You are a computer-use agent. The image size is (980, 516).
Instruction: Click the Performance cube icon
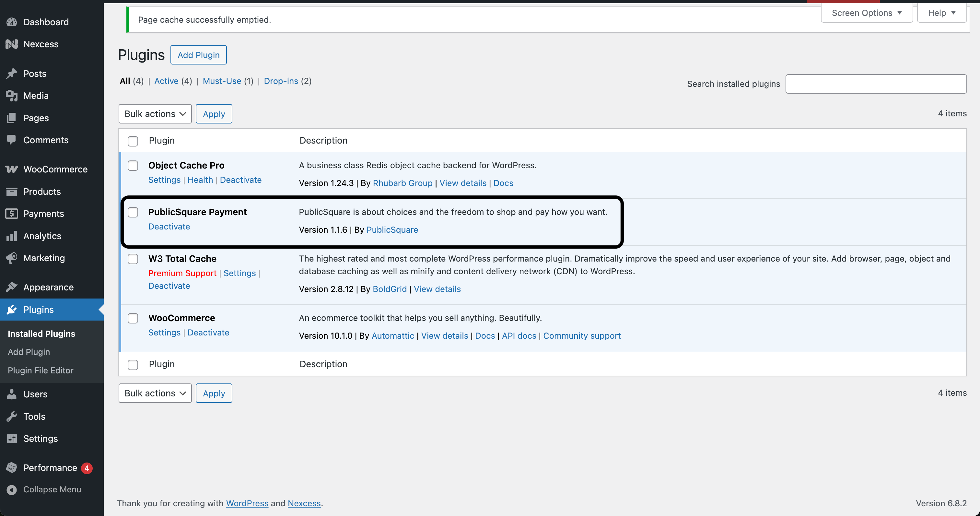(11, 468)
